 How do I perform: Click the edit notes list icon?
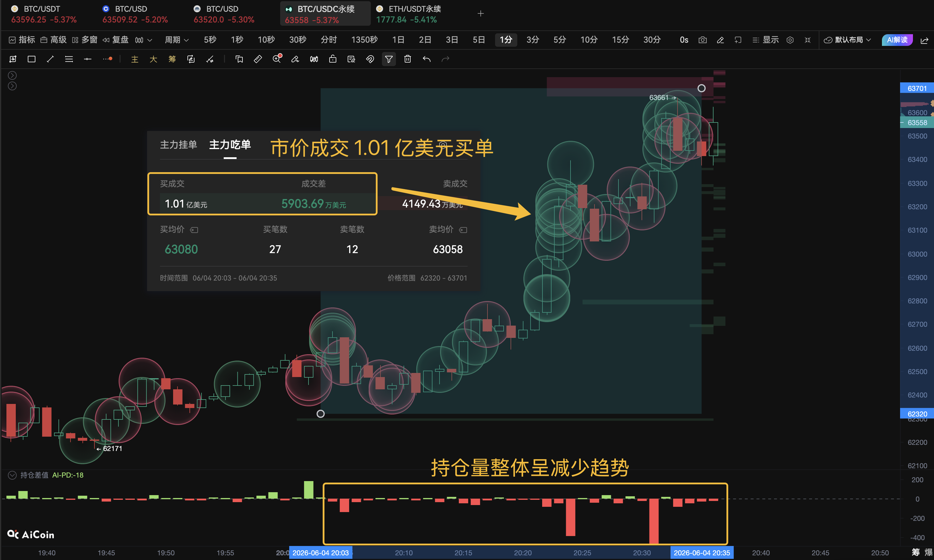(351, 59)
